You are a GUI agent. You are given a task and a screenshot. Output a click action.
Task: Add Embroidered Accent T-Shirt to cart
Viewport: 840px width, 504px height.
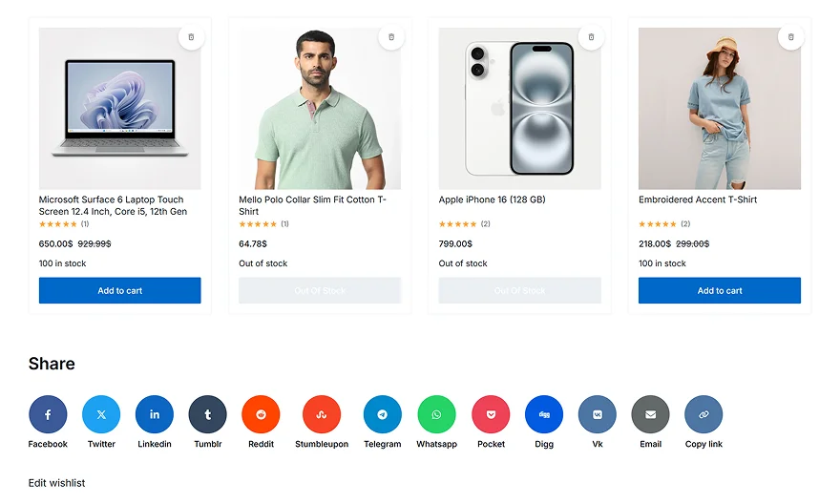[x=720, y=291]
